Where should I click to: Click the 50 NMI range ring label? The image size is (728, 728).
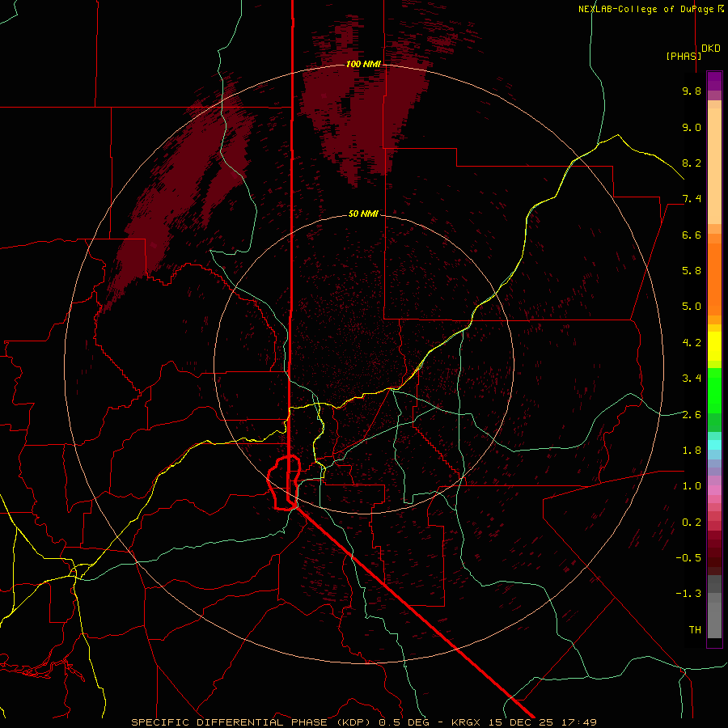click(x=363, y=214)
